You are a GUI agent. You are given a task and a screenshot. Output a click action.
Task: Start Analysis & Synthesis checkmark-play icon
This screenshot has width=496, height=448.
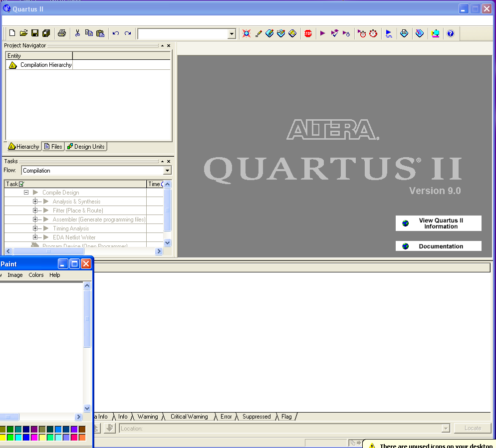334,33
